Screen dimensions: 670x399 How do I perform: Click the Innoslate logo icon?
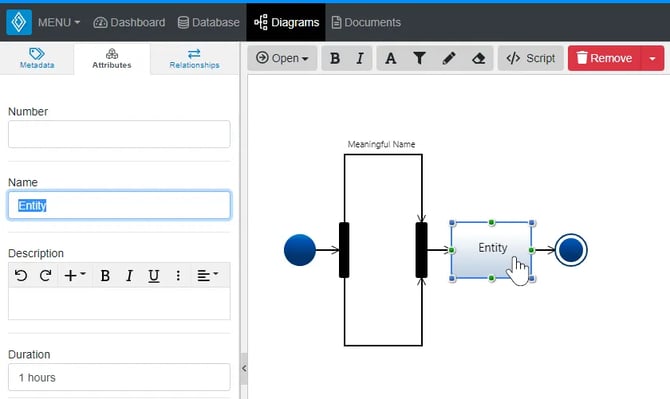tap(19, 22)
